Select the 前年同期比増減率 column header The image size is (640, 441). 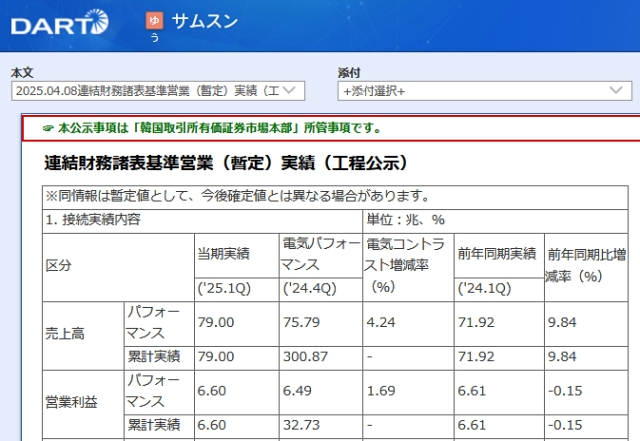point(587,264)
